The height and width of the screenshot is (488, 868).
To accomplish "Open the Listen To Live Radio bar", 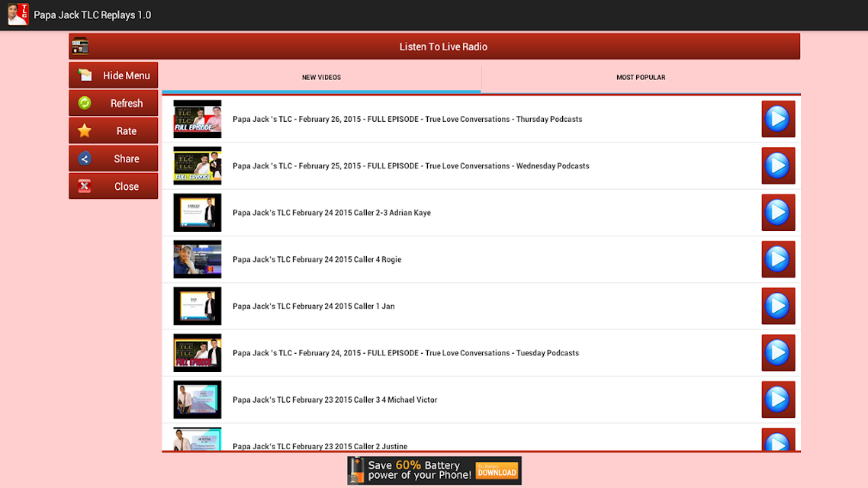I will (x=435, y=47).
